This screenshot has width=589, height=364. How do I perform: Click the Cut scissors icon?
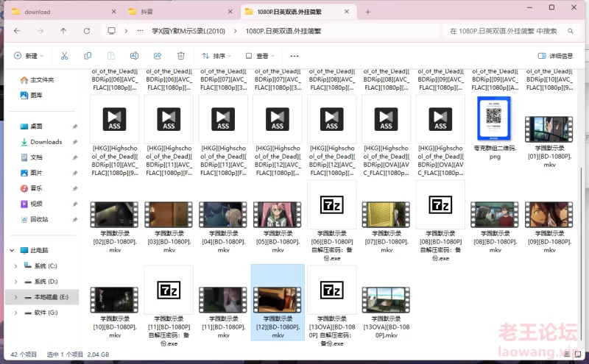click(64, 56)
